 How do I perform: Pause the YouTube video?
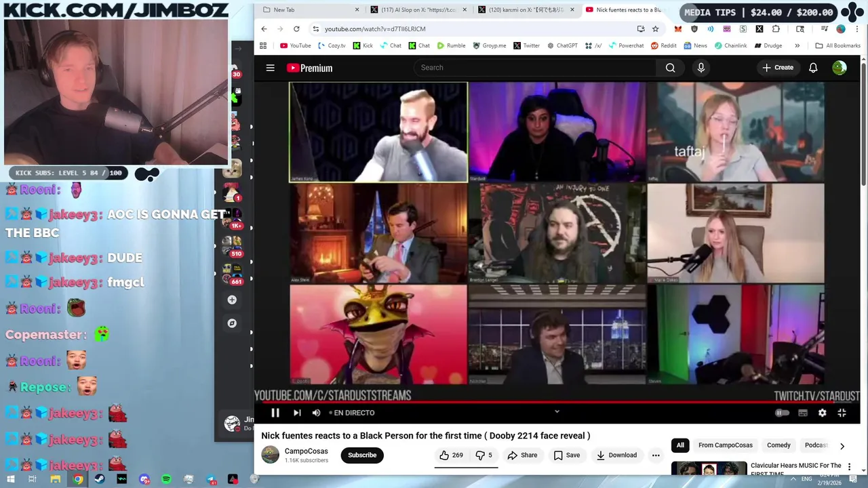click(275, 413)
